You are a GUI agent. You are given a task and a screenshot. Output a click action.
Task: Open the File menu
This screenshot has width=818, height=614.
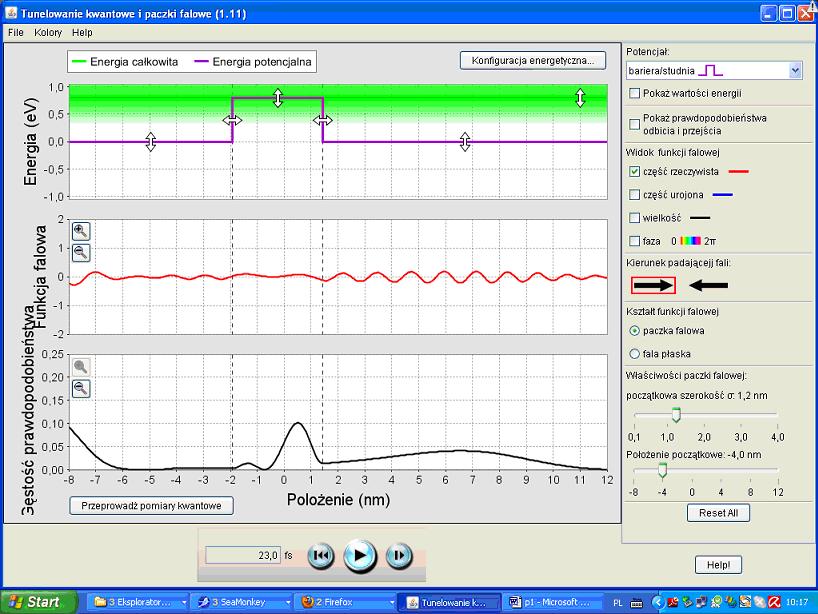click(16, 32)
